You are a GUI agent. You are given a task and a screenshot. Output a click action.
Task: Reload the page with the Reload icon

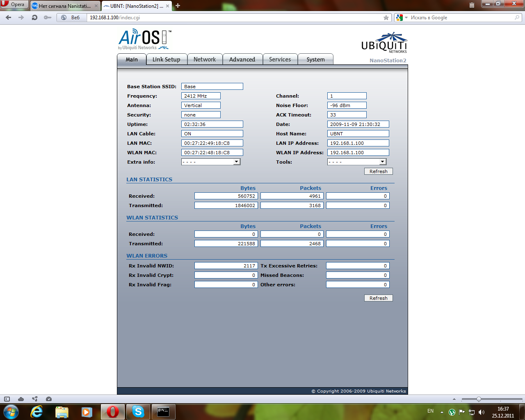pyautogui.click(x=34, y=18)
